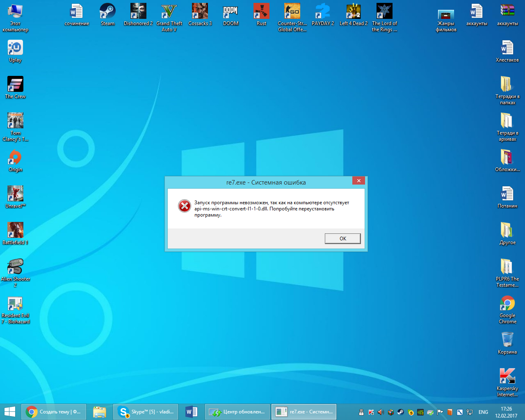Select the Uplay desktop icon
The image size is (525, 420).
(15, 51)
